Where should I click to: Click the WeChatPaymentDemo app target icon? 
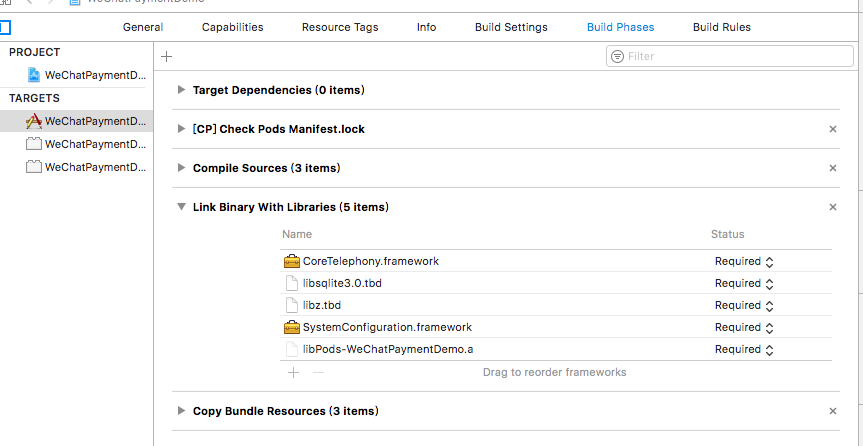[x=34, y=121]
